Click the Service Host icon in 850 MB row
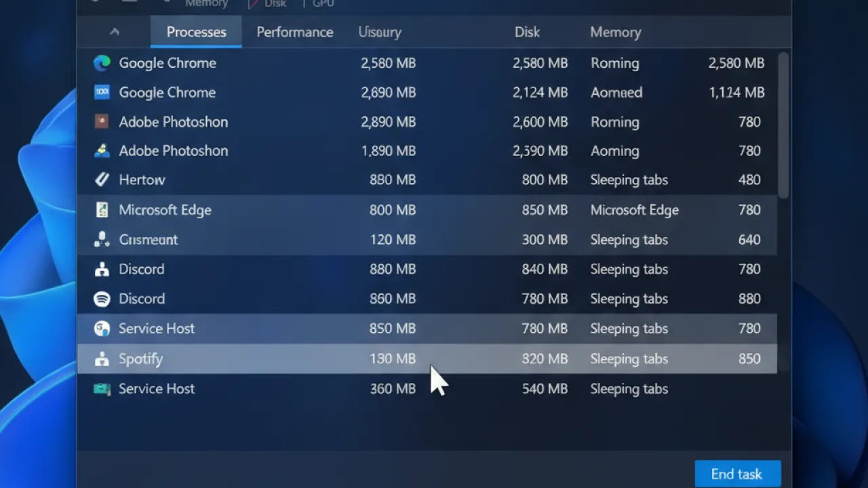Image resolution: width=868 pixels, height=488 pixels. click(102, 329)
